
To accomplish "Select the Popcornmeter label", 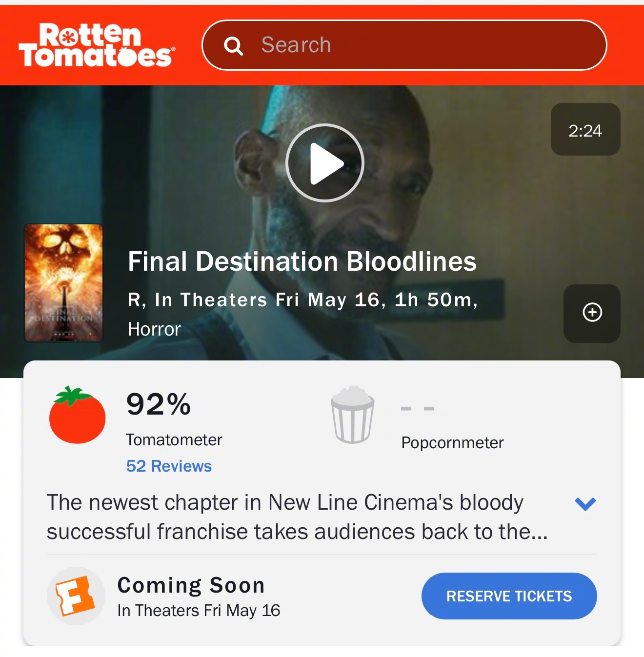I will tap(452, 443).
